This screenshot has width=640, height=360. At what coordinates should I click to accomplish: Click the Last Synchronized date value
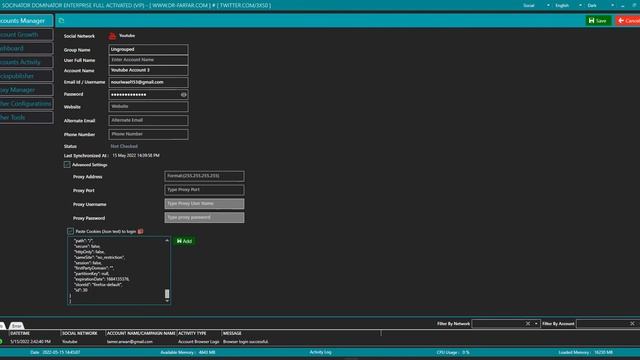click(x=136, y=156)
